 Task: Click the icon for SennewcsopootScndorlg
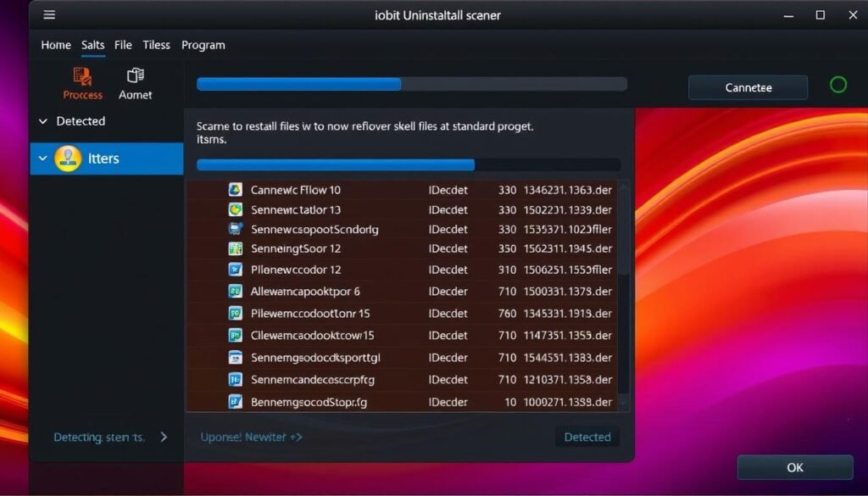[x=236, y=229]
